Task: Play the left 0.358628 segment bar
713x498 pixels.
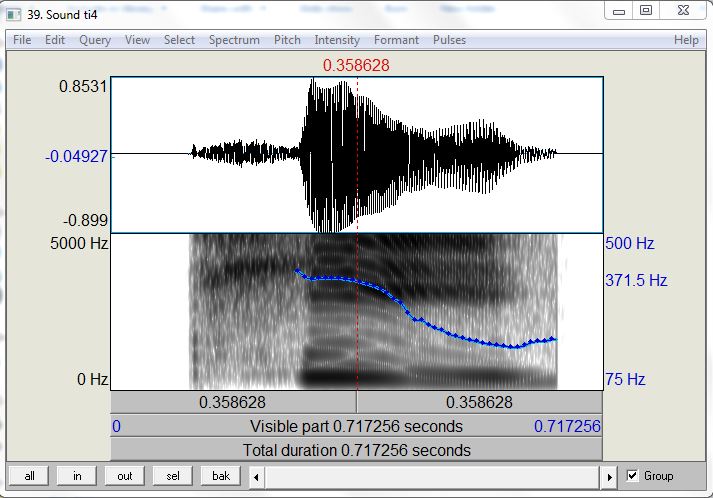Action: pos(233,402)
